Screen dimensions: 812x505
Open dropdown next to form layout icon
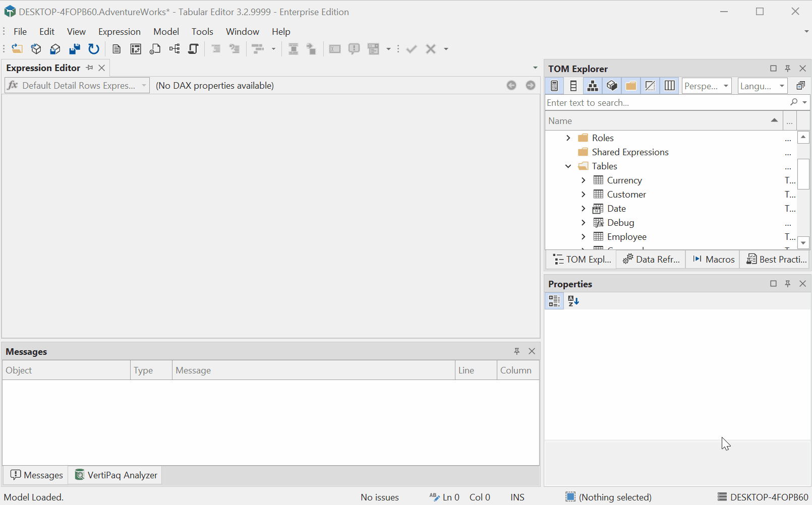point(388,49)
